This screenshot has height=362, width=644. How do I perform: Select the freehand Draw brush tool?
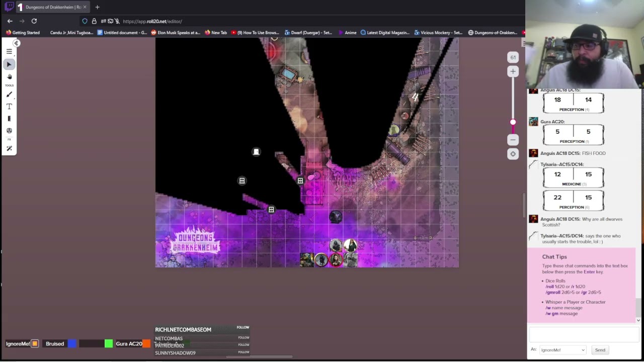click(9, 95)
